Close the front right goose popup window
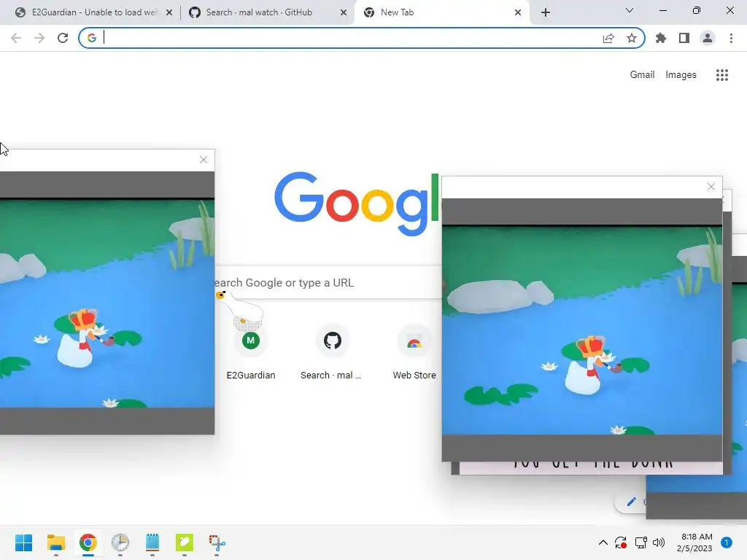747x560 pixels. [x=711, y=187]
